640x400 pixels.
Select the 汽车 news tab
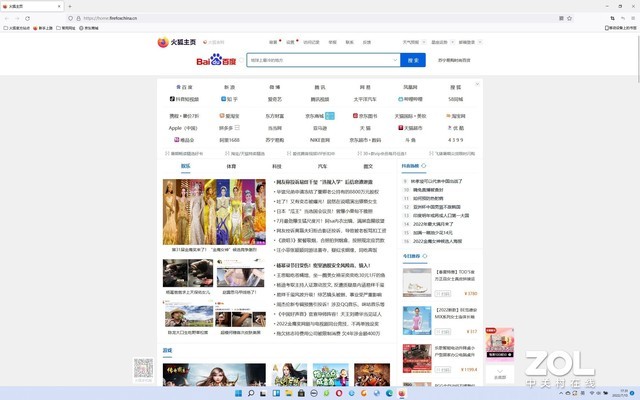(322, 167)
